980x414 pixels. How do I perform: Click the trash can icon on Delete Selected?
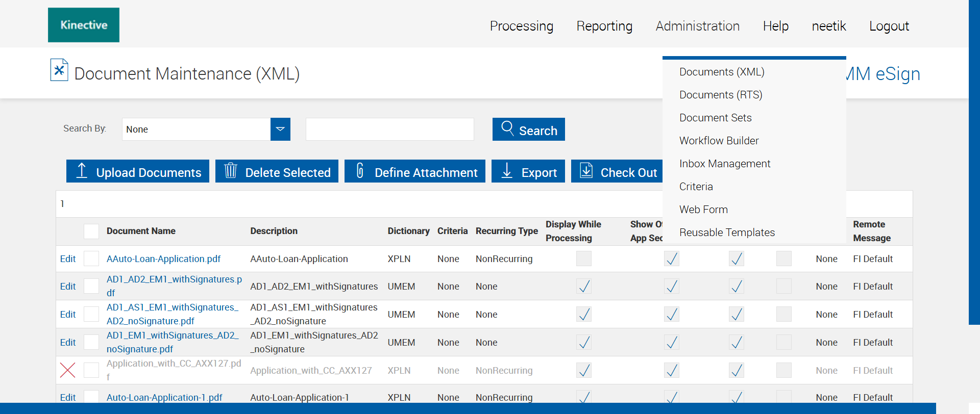click(x=231, y=171)
